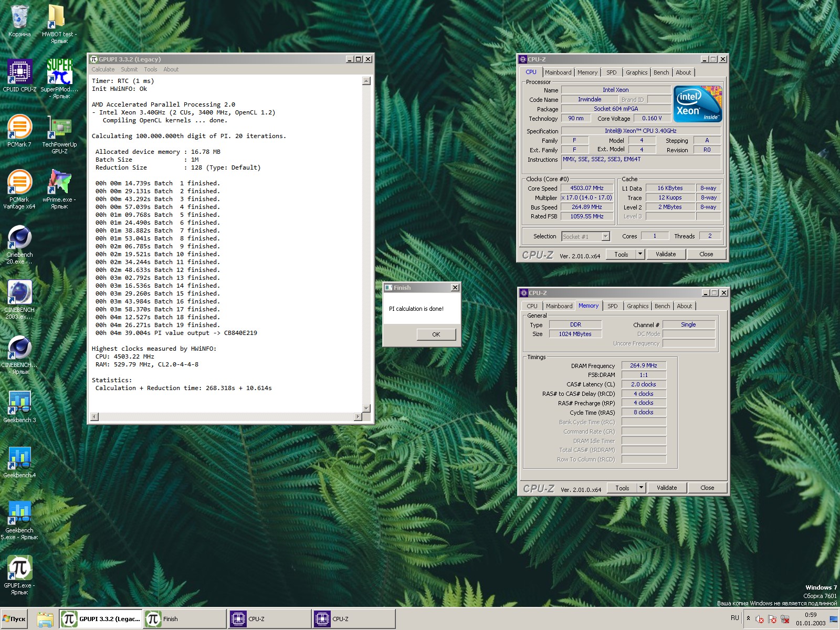Viewport: 840px width, 630px height.
Task: Click the RU language indicator in tray
Action: [734, 618]
